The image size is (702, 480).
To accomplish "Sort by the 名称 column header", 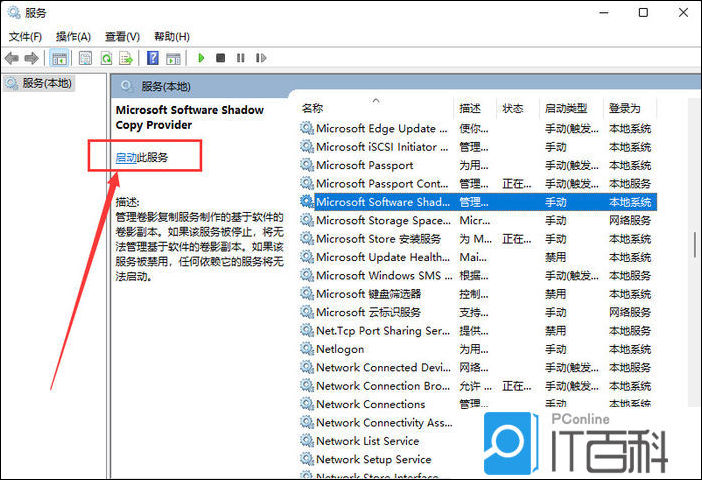I will pyautogui.click(x=312, y=108).
